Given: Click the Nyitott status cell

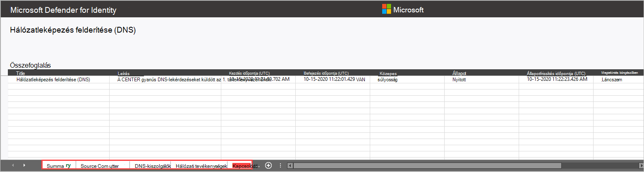Looking at the screenshot, I should 459,80.
